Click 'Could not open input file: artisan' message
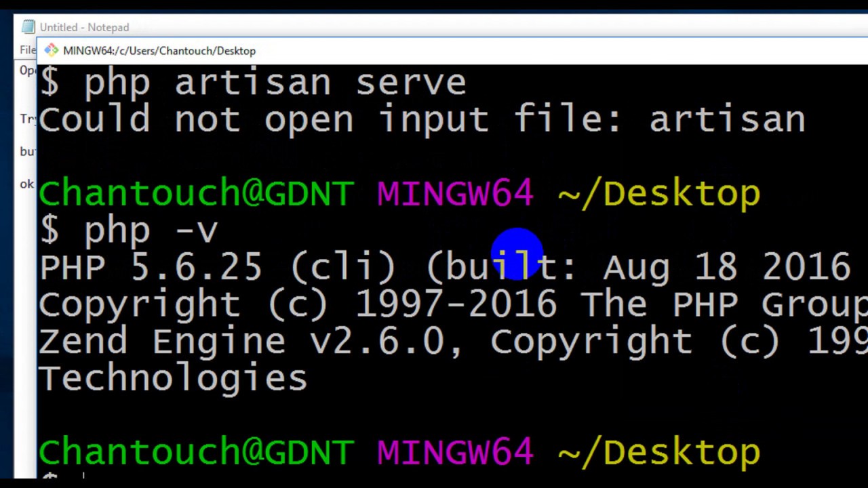 [x=422, y=119]
